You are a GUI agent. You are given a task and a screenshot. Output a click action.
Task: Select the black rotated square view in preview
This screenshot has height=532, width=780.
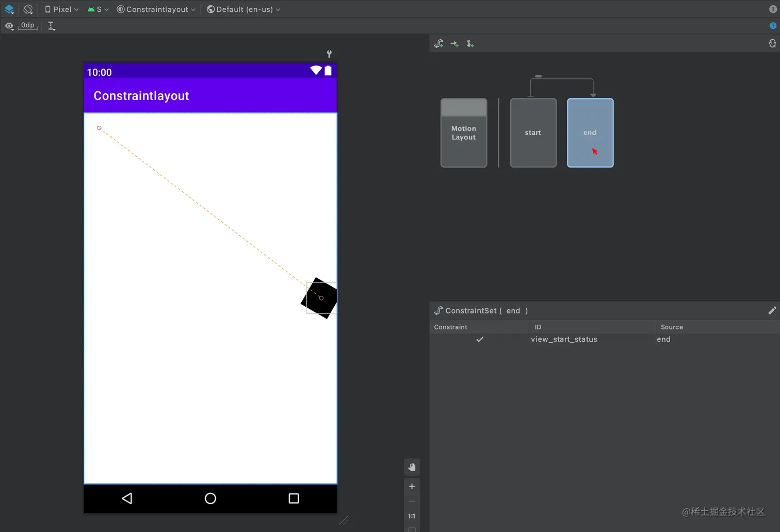point(319,298)
